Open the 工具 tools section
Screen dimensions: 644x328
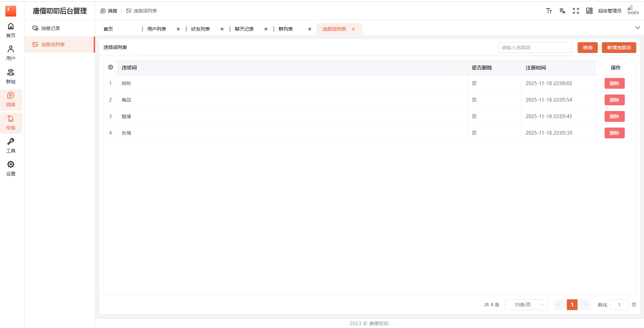(x=11, y=145)
